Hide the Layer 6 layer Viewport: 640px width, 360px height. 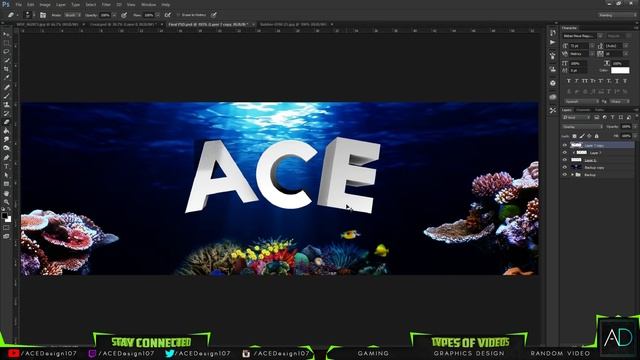tap(565, 160)
